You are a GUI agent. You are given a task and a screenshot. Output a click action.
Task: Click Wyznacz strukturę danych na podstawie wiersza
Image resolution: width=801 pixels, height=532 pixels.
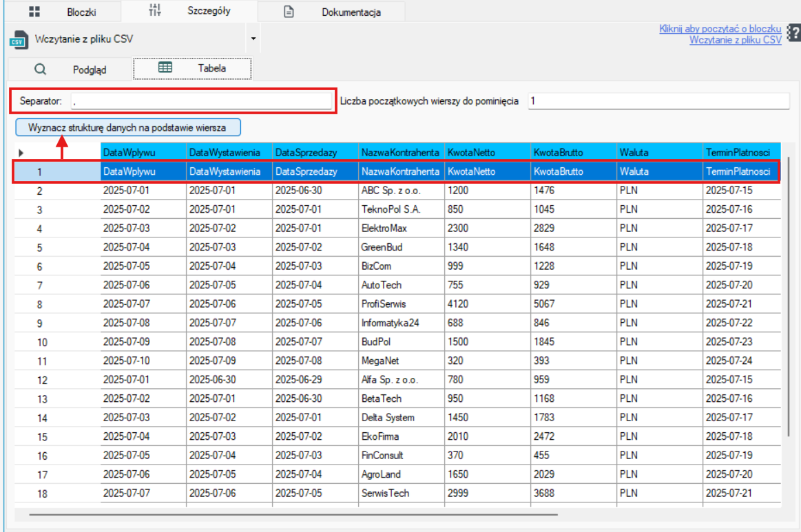pyautogui.click(x=127, y=127)
